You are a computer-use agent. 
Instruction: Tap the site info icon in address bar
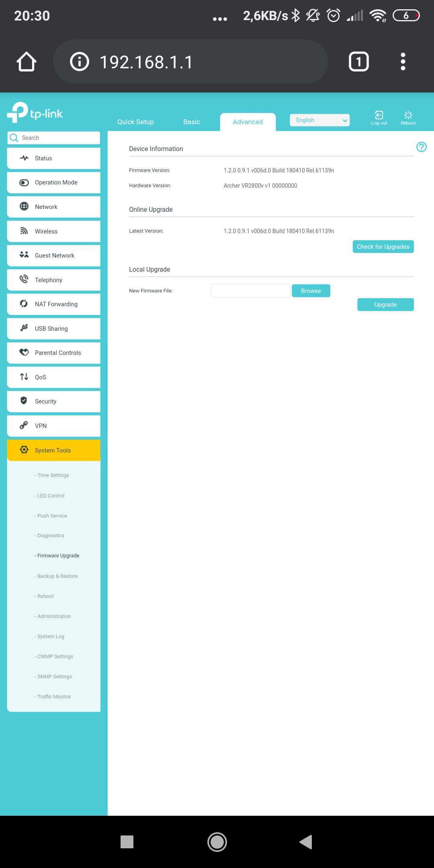80,62
